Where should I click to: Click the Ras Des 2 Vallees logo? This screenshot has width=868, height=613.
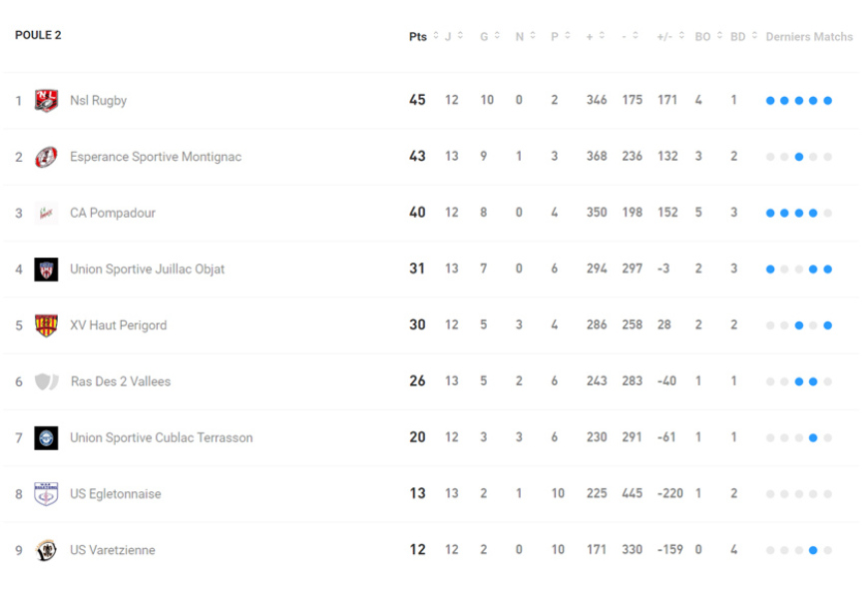coord(46,381)
